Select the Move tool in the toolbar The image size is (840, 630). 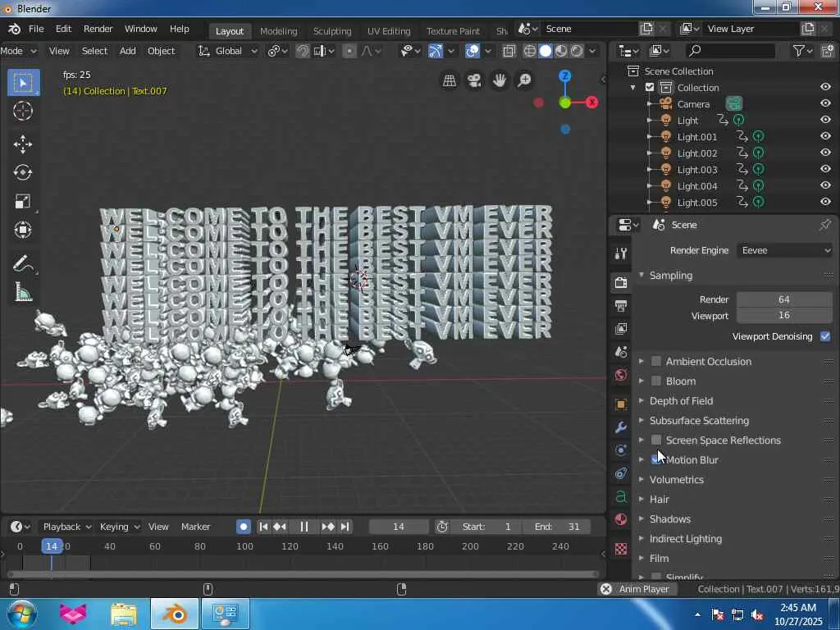tap(23, 144)
